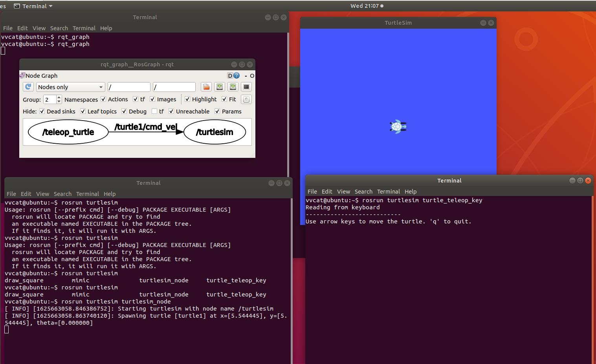
Task: Open Search menu in rqt_graph terminal
Action: pos(59,28)
